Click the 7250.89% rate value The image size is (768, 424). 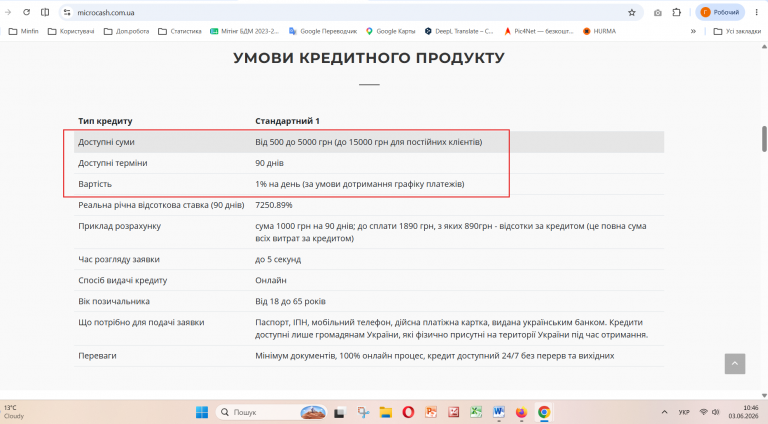(x=274, y=205)
